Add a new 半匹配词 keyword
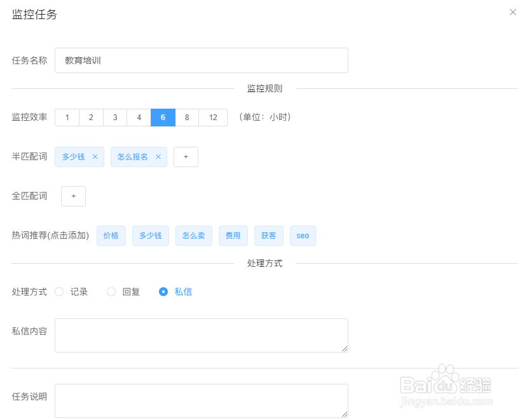Viewport: 522px width, 420px height. coord(186,157)
